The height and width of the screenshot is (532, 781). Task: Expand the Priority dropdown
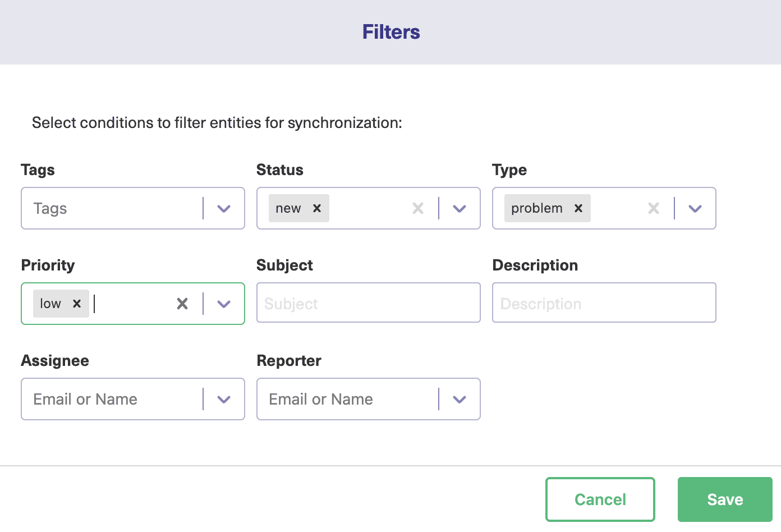223,304
